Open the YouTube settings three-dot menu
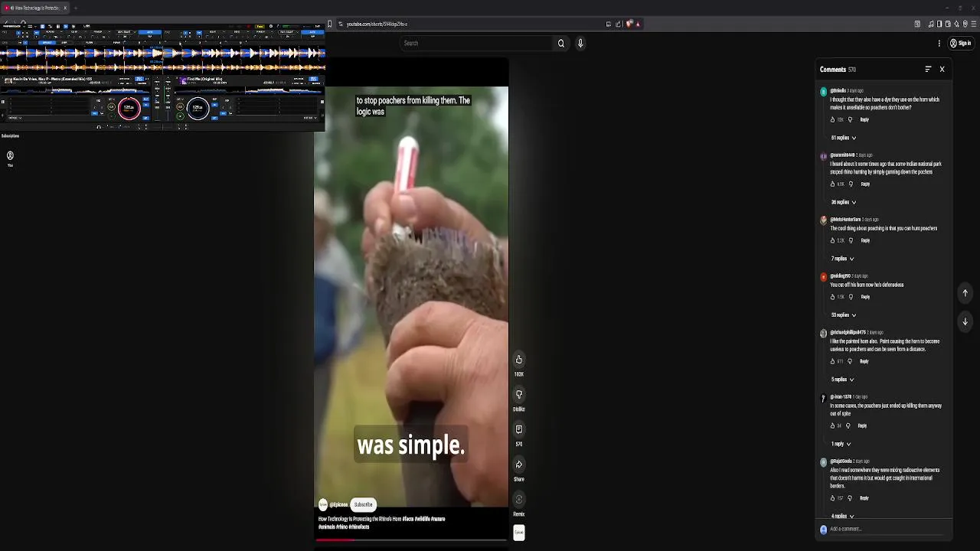Viewport: 980px width, 551px height. click(939, 44)
